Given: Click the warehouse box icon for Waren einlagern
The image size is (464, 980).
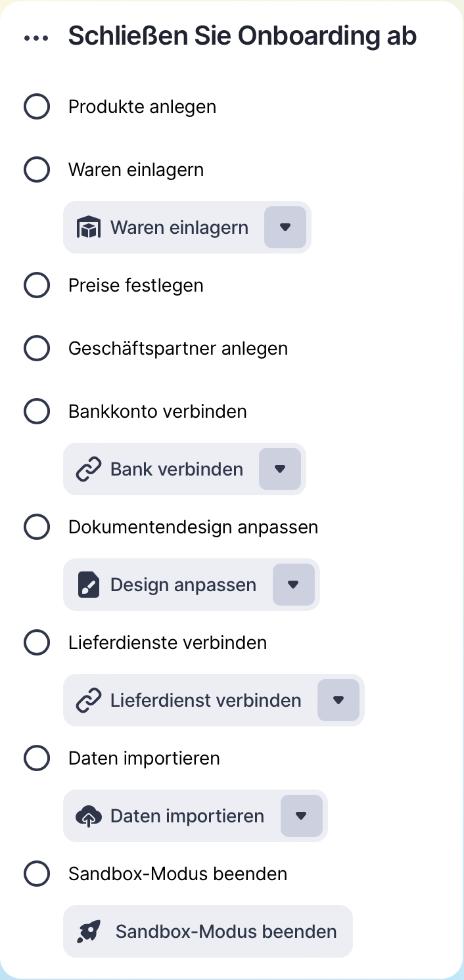Looking at the screenshot, I should click(x=89, y=228).
